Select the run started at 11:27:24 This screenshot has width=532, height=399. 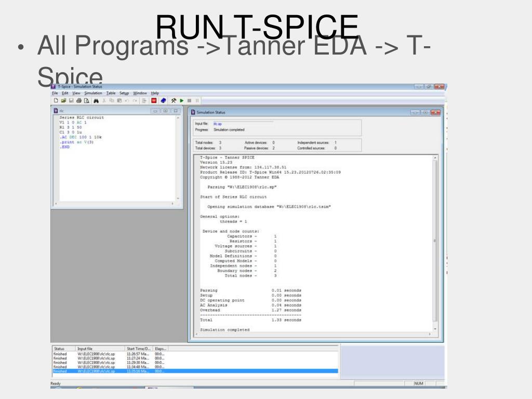click(195, 358)
